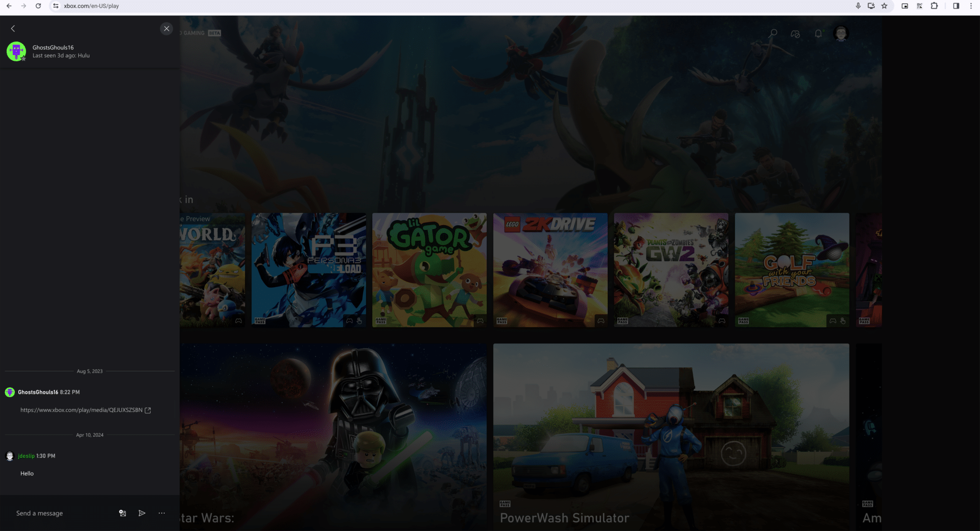Select the LEGO 2K Drive game card
The width and height of the screenshot is (980, 531).
(549, 269)
